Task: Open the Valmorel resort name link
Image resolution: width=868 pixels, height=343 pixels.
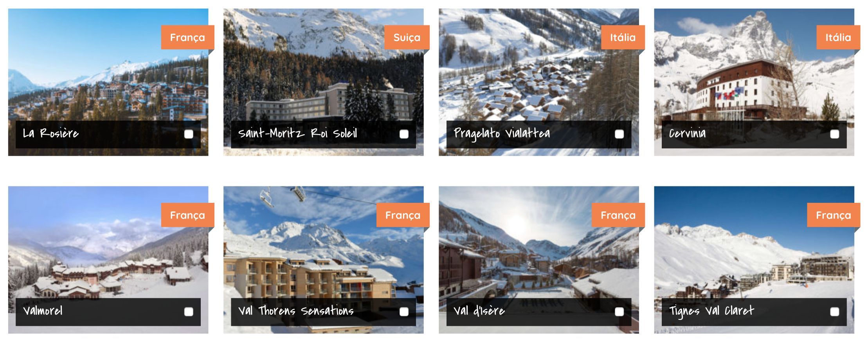Action: pos(43,311)
